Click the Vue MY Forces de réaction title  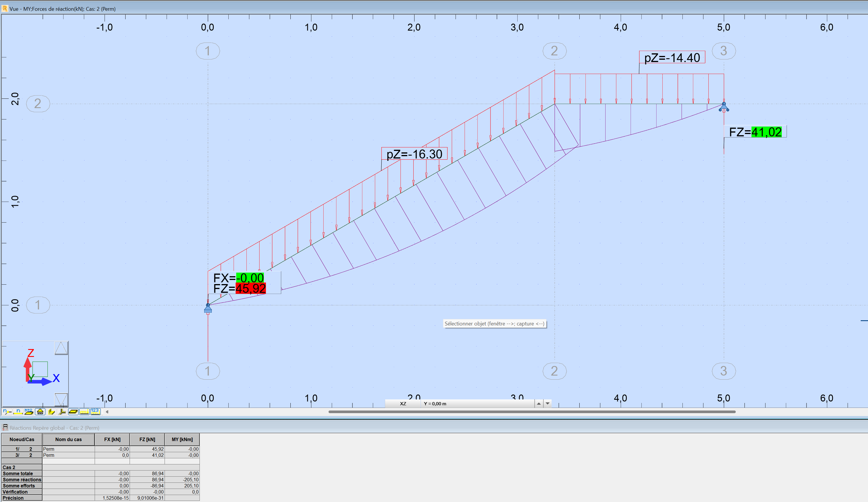click(62, 9)
